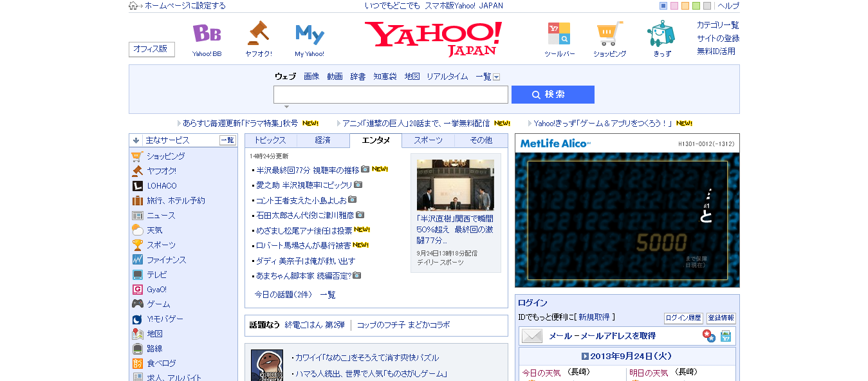The height and width of the screenshot is (381, 868).
Task: Select the orange theme color swatch
Action: point(685,6)
